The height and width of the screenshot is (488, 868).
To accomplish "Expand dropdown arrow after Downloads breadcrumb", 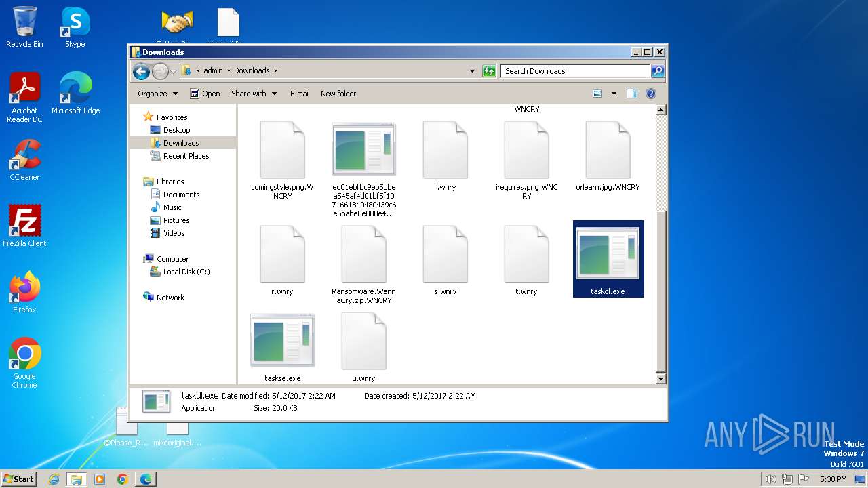I will click(x=275, y=70).
